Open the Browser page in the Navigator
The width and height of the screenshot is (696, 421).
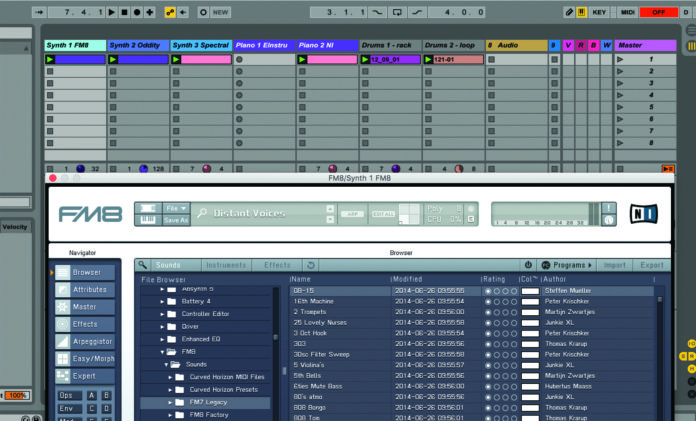[85, 273]
